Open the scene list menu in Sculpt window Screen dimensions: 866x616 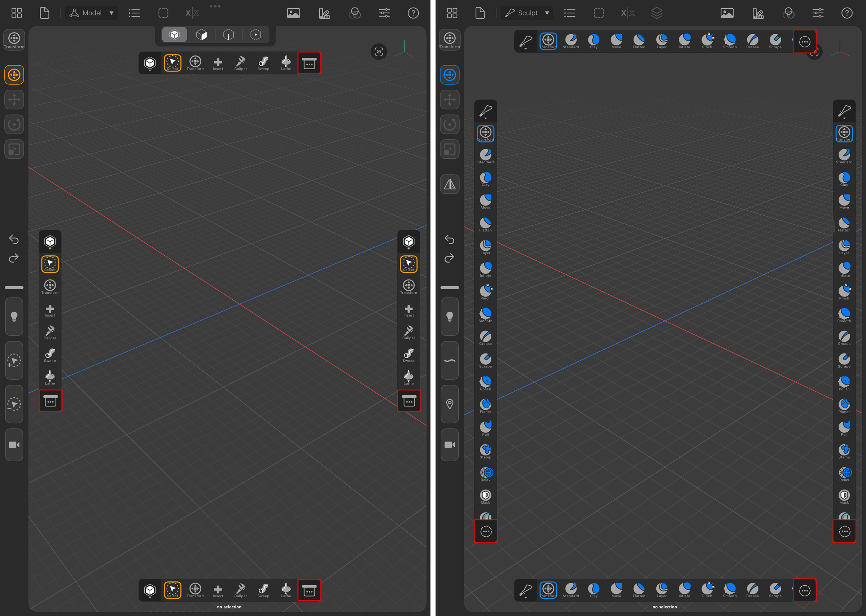tap(570, 13)
